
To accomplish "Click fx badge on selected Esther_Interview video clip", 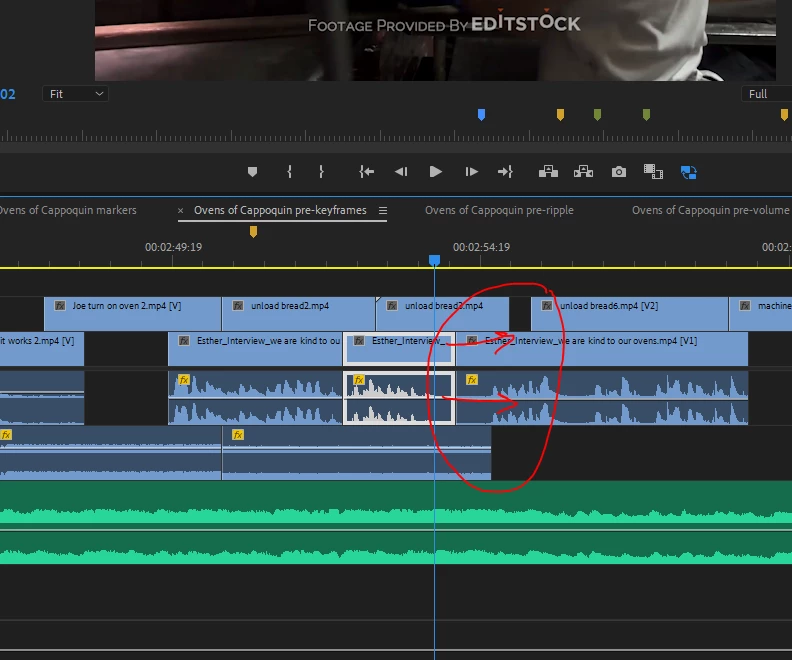I will 359,341.
